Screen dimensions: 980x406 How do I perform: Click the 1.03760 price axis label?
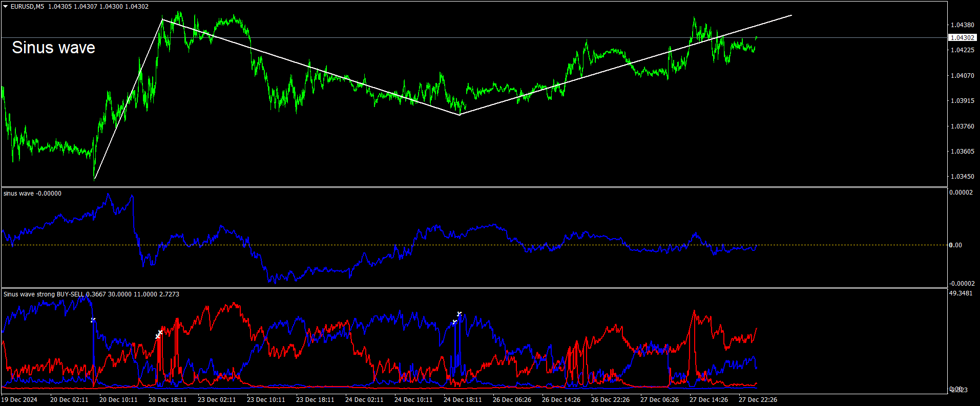pos(963,126)
